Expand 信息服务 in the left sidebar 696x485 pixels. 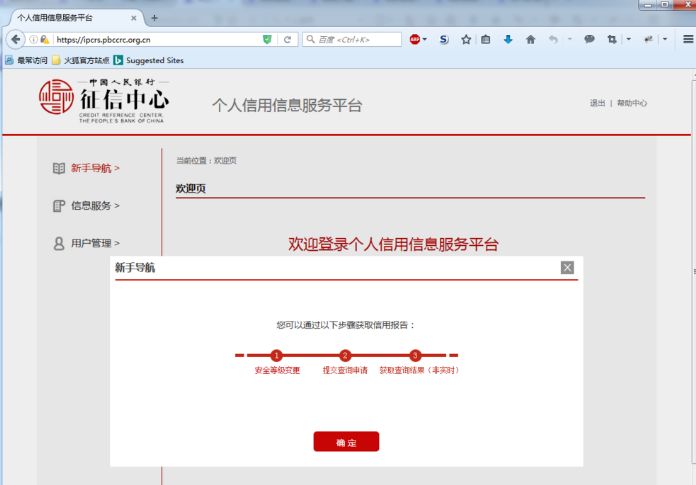coord(94,206)
